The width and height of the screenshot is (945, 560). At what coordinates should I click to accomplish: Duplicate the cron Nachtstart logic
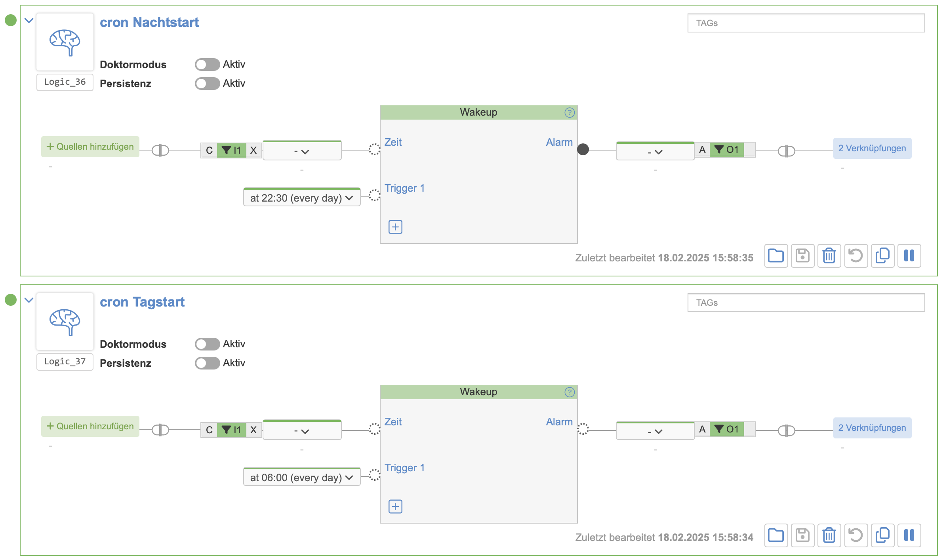tap(882, 256)
